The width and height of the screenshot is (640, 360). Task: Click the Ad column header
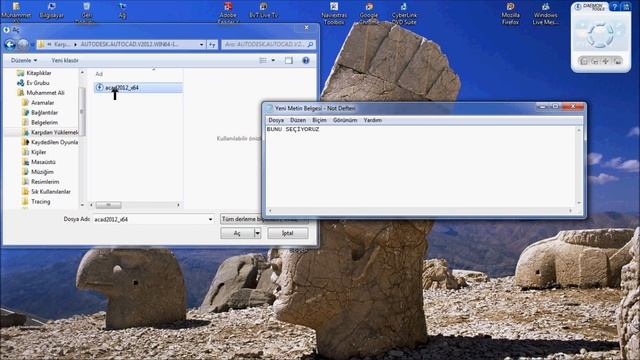click(x=99, y=74)
